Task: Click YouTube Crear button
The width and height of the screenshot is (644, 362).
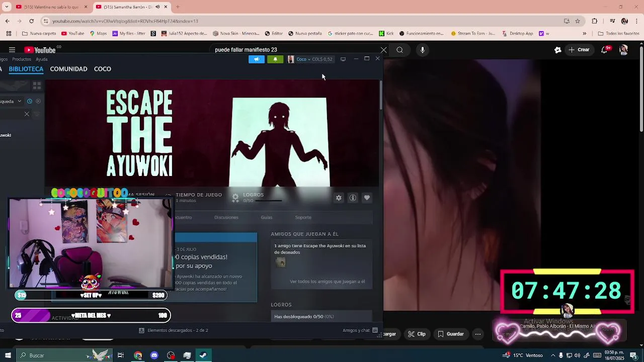Action: click(579, 50)
